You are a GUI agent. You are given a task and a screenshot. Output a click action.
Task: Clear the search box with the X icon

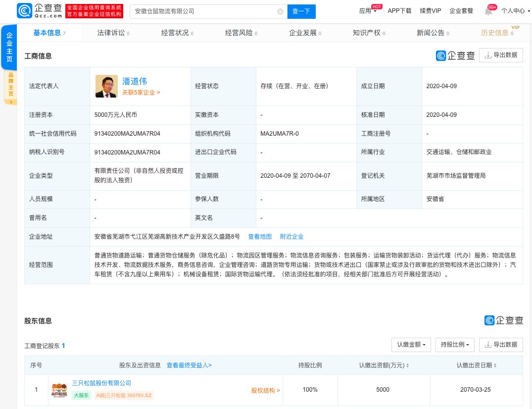[x=280, y=11]
